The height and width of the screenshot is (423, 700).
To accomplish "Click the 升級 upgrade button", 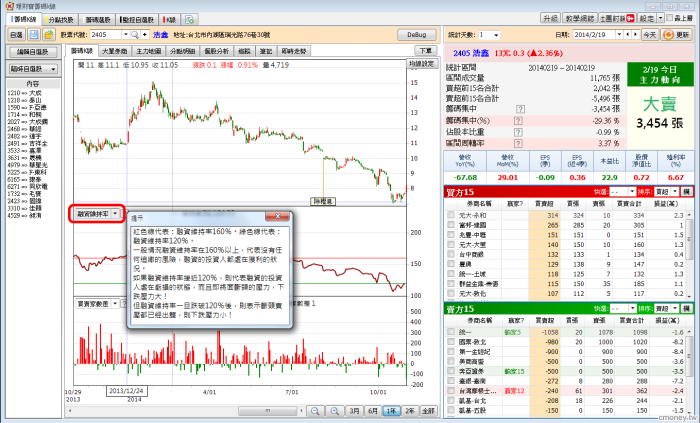I will (x=550, y=18).
